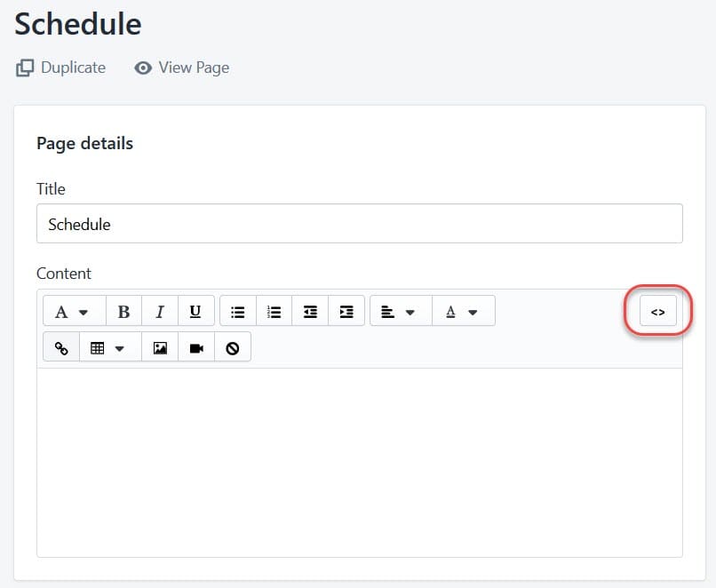Show HTML source code view

pyautogui.click(x=657, y=312)
